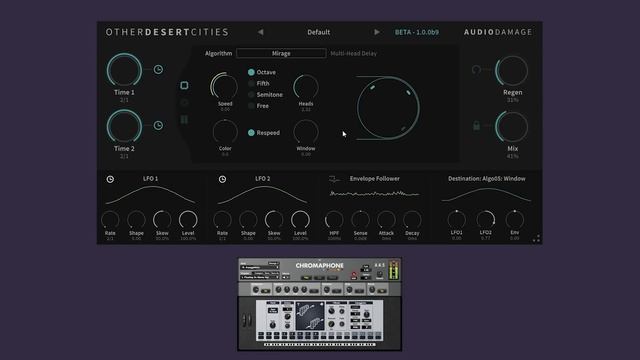Open the Default preset name menu
This screenshot has height=360, width=640.
pyautogui.click(x=318, y=32)
